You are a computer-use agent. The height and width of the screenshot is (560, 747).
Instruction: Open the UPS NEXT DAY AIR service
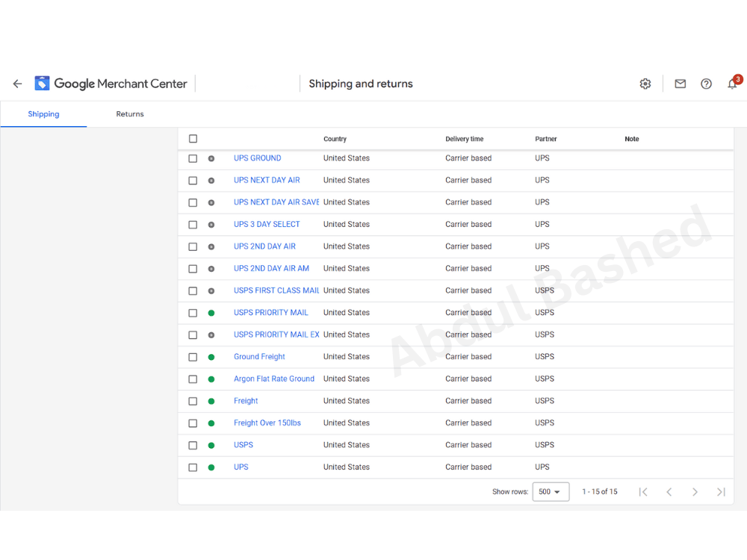267,180
